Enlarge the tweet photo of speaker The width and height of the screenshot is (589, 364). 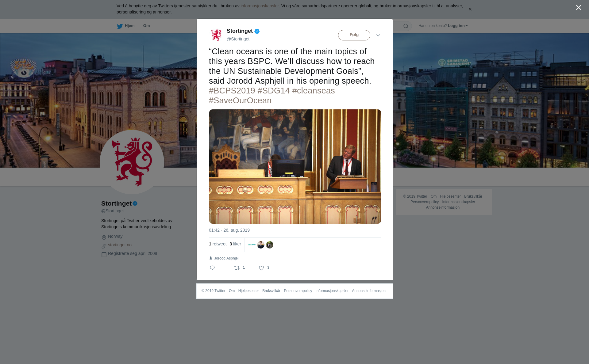(295, 166)
